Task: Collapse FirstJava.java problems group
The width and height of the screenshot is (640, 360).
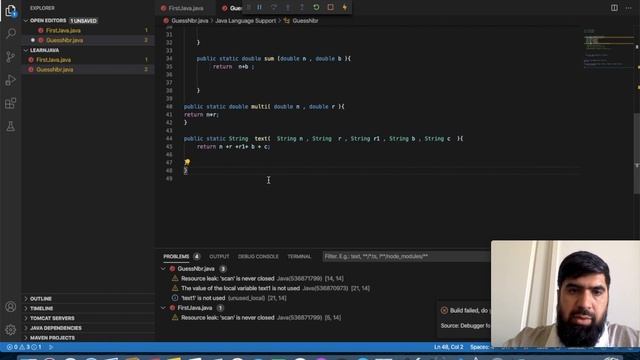Action: tap(163, 308)
